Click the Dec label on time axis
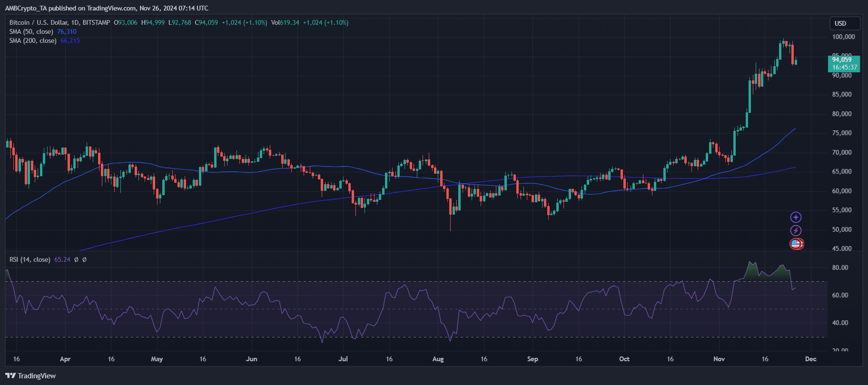 pyautogui.click(x=811, y=359)
